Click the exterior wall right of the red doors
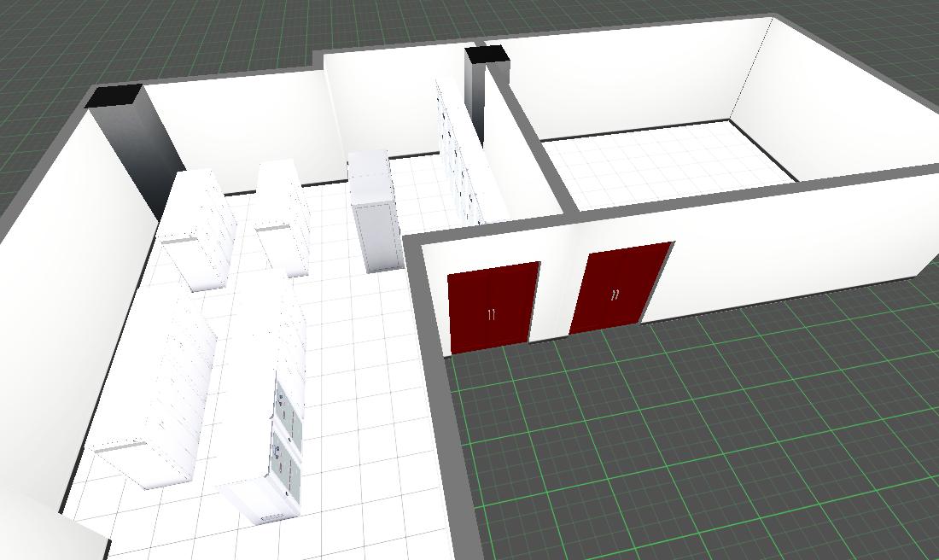Screen dimensions: 939x560 [x=794, y=239]
